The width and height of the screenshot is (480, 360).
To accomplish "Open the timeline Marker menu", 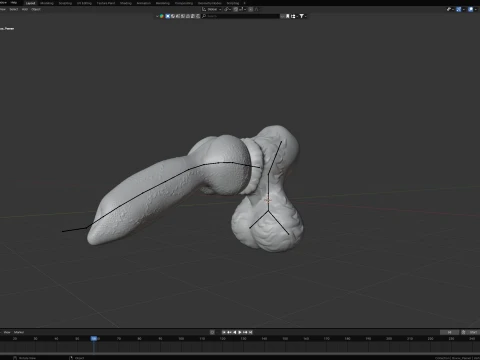I will click(19, 332).
